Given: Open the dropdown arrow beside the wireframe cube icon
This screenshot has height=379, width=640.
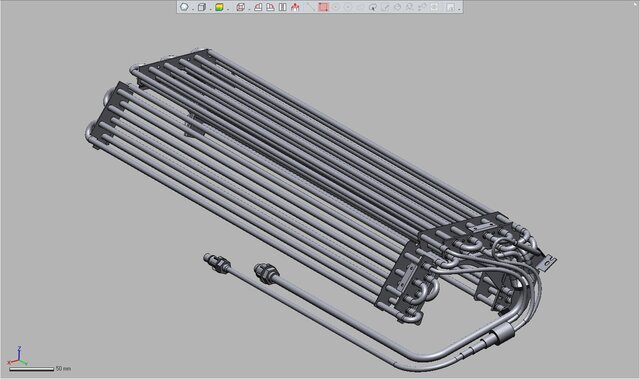Looking at the screenshot, I should pos(249,9).
